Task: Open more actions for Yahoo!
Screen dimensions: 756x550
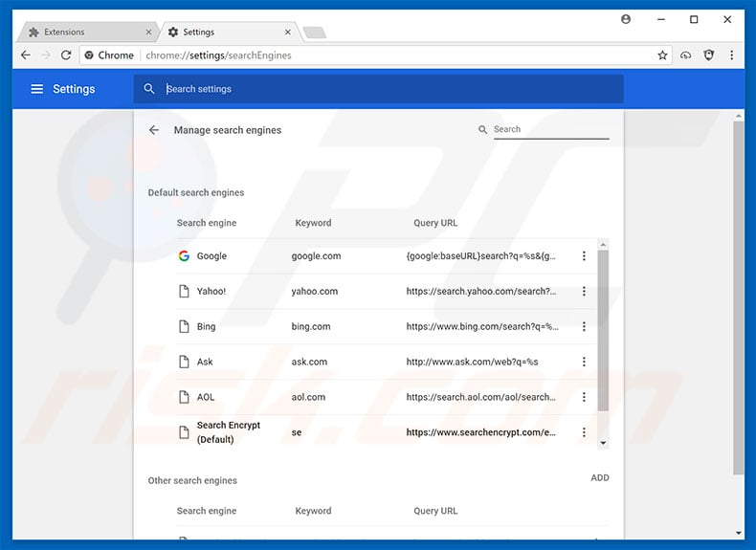Action: 584,291
